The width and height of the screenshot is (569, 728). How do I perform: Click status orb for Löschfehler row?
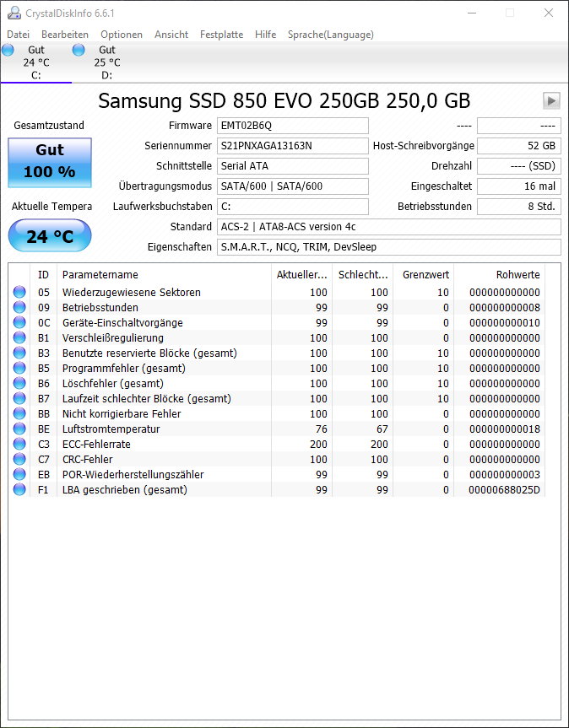tap(19, 384)
